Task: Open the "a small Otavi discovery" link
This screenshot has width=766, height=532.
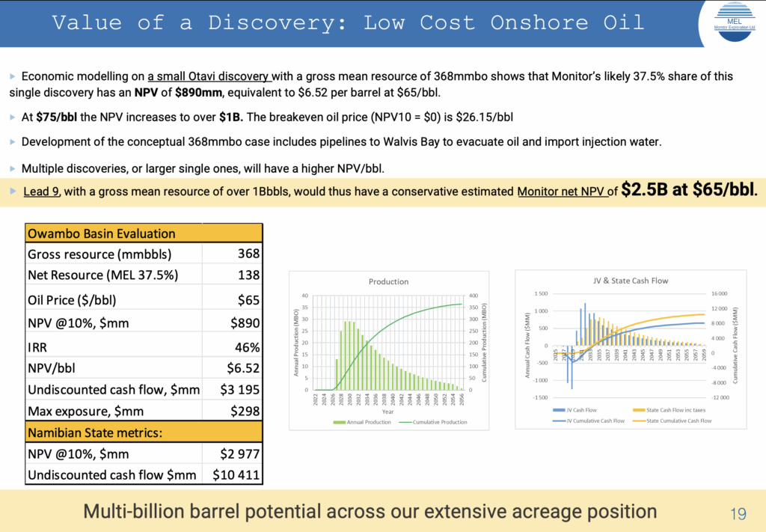Action: [209, 76]
